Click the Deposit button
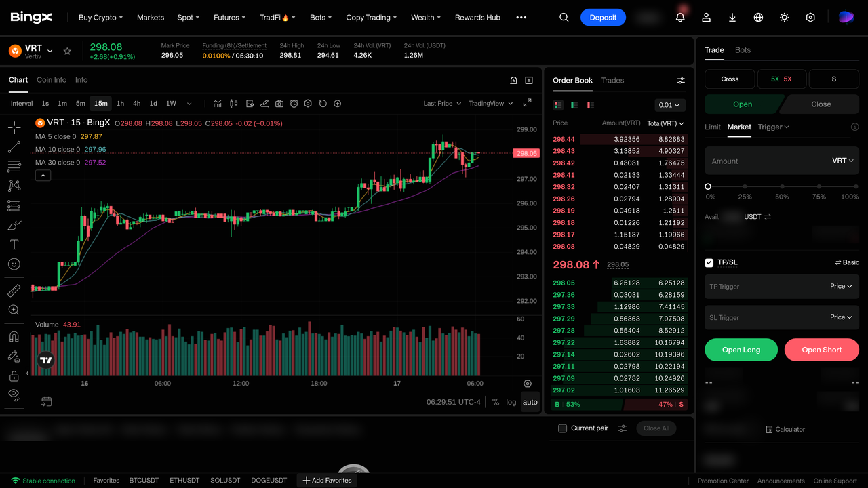Viewport: 868px width, 488px height. [x=603, y=18]
